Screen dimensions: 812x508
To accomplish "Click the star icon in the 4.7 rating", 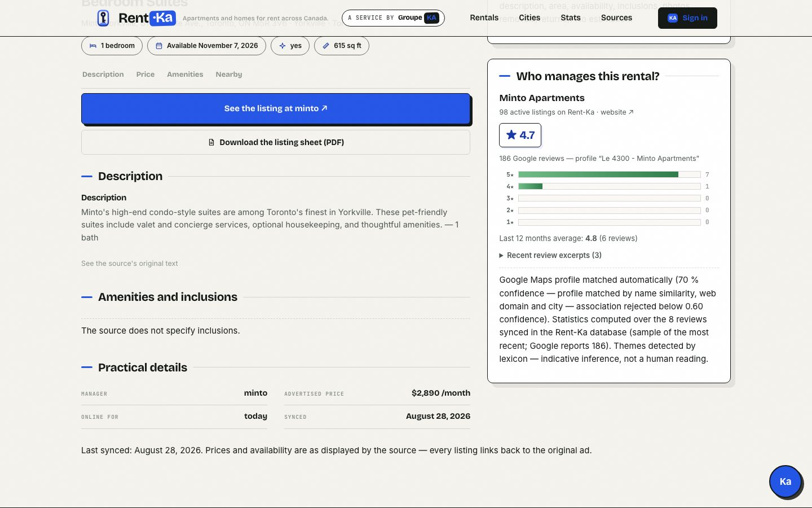I will (x=511, y=134).
